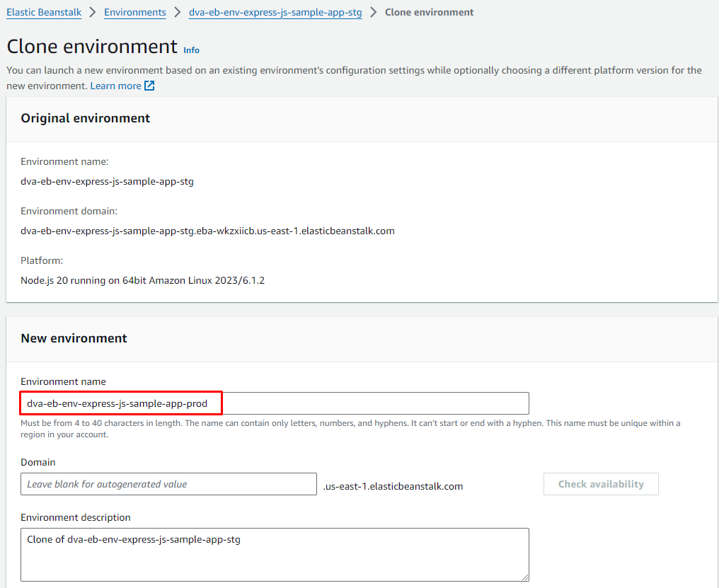Click the original environment name value
Viewport: 719px width, 588px height.
107,181
